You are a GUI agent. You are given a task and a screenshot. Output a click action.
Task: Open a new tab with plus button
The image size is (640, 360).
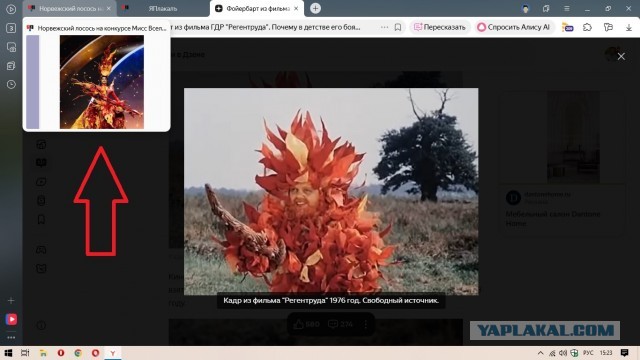click(315, 8)
